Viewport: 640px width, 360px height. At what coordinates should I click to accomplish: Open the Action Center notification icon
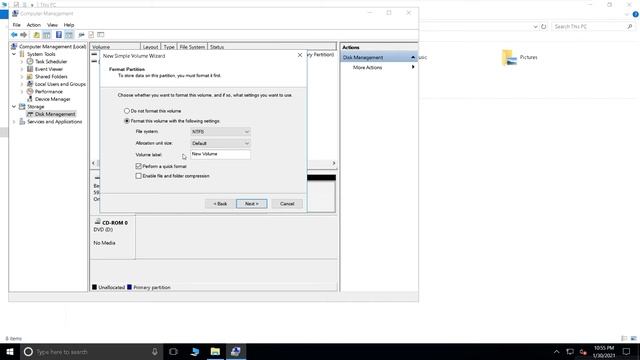point(627,351)
